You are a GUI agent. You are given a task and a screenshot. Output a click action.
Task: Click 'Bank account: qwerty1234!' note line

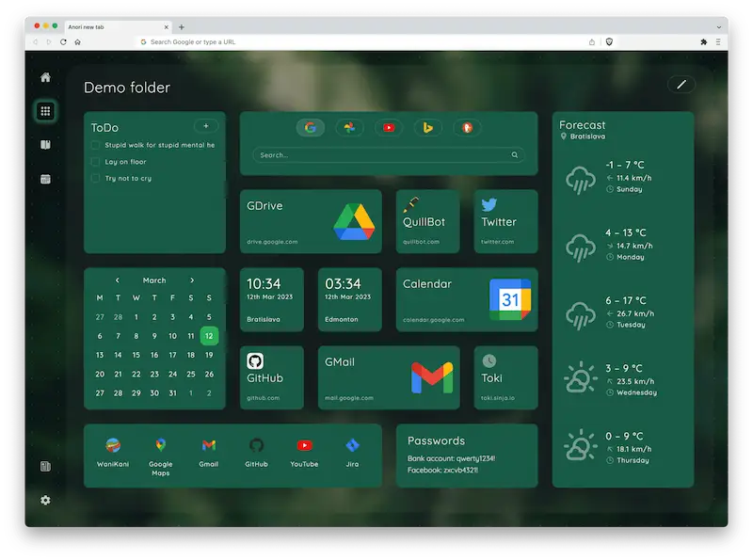452,458
